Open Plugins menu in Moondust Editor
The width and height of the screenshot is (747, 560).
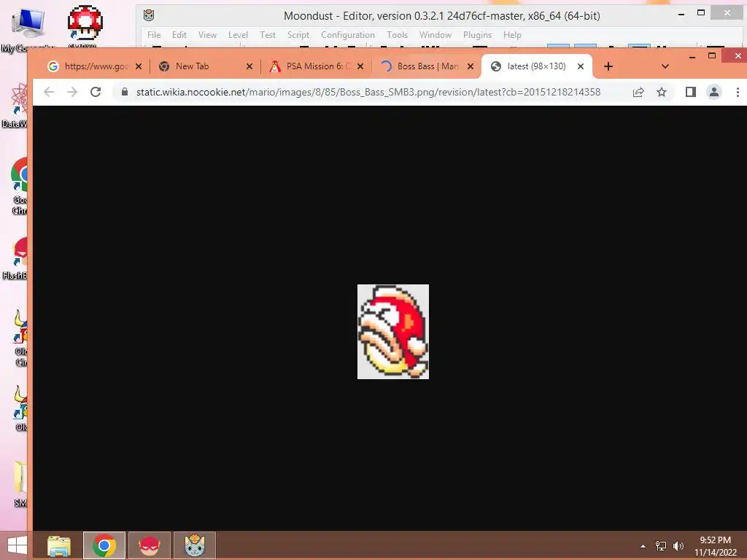(x=477, y=35)
